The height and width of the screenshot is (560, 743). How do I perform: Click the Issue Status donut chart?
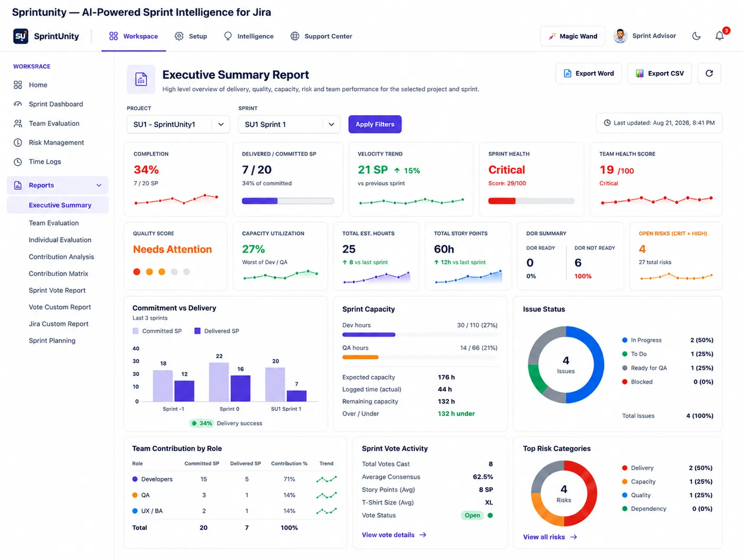tap(566, 365)
